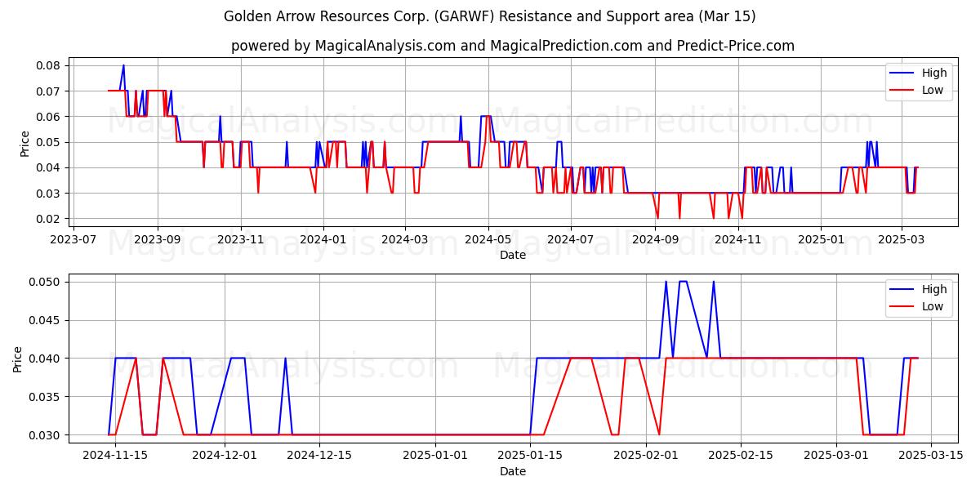
Task: Click the 2025-01-01 date tick
Action: (434, 456)
